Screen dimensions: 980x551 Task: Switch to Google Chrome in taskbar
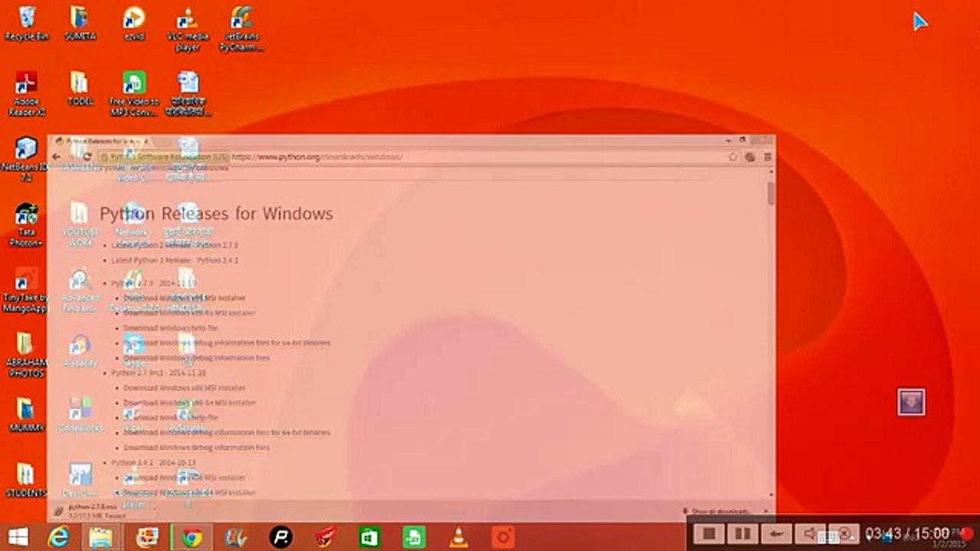coord(191,537)
